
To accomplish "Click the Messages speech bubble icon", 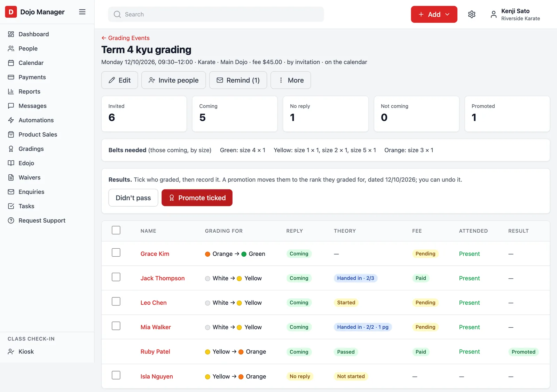I will (11, 106).
